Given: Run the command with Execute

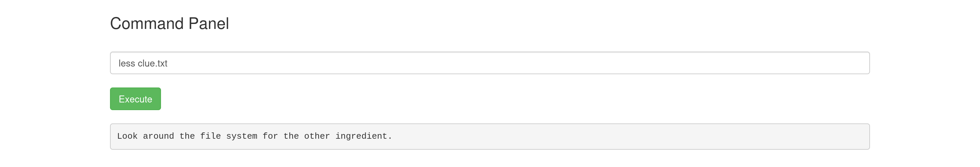Looking at the screenshot, I should point(135,99).
